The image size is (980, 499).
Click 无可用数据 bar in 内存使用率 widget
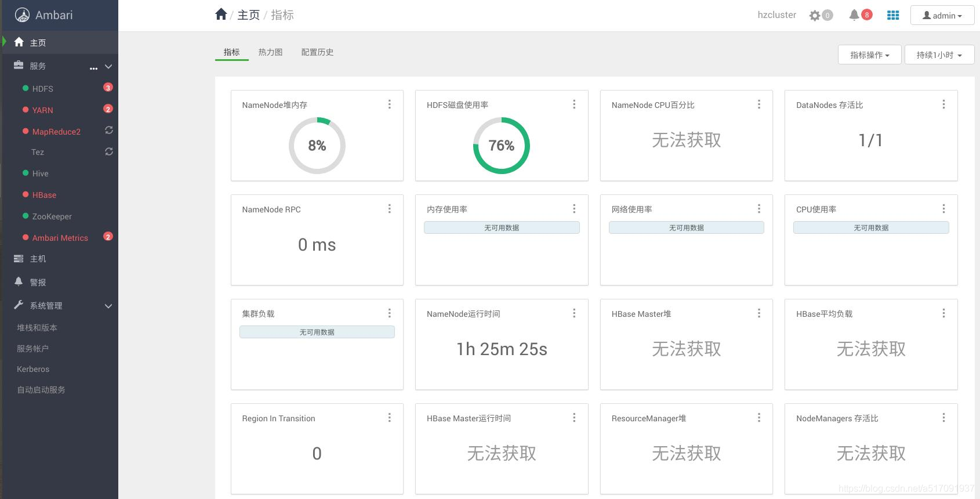tap(502, 227)
